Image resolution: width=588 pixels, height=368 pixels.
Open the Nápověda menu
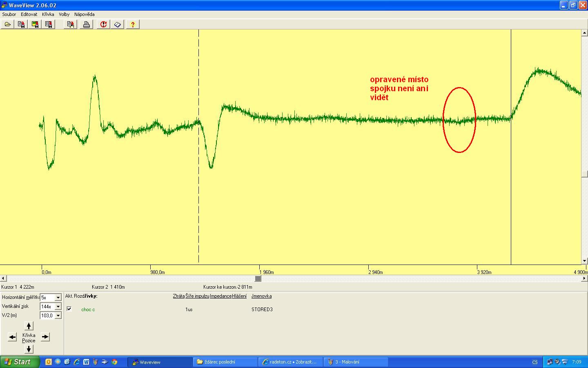coord(85,14)
